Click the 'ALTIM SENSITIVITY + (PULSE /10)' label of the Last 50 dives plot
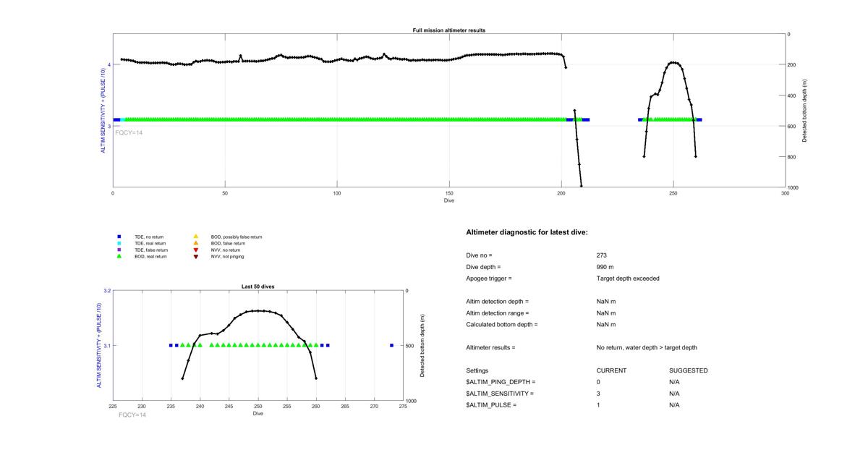Image resolution: width=868 pixels, height=450 pixels. (x=99, y=345)
